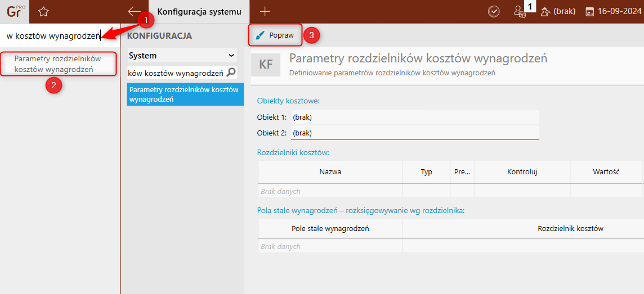644x294 pixels.
Task: Click Brak danych row in Pola stałe table
Action: coord(451,246)
